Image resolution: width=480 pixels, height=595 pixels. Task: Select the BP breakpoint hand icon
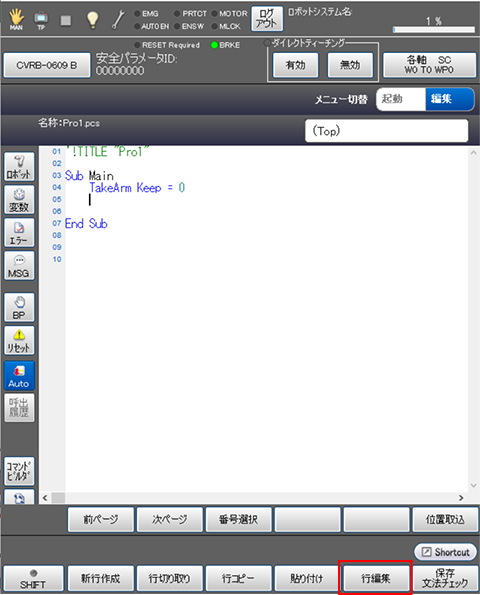[x=19, y=307]
